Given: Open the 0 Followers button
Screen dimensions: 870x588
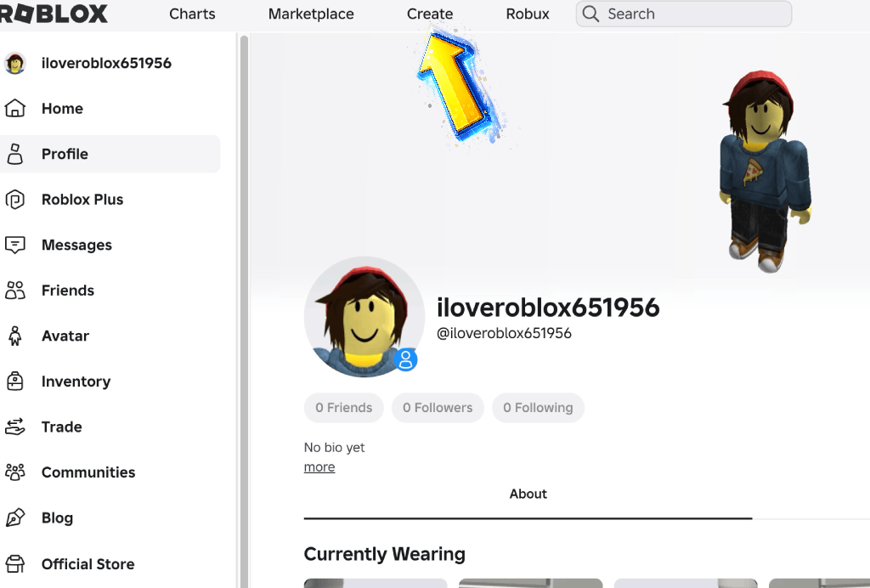Looking at the screenshot, I should click(x=438, y=408).
